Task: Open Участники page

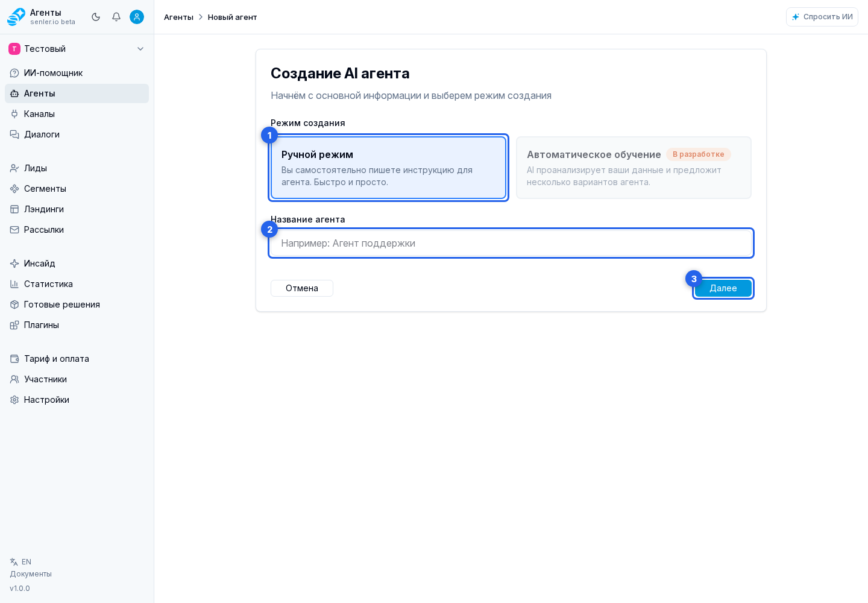Action: (77, 379)
